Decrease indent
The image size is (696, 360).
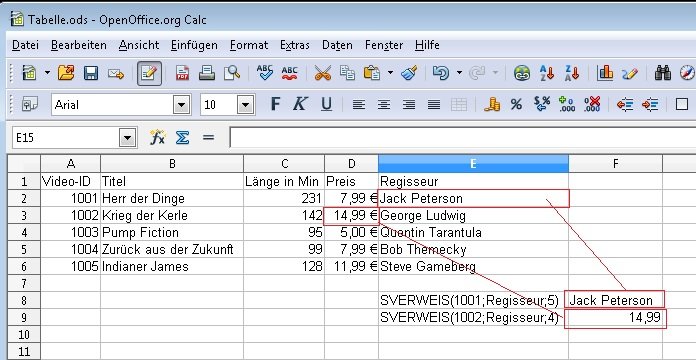[625, 105]
